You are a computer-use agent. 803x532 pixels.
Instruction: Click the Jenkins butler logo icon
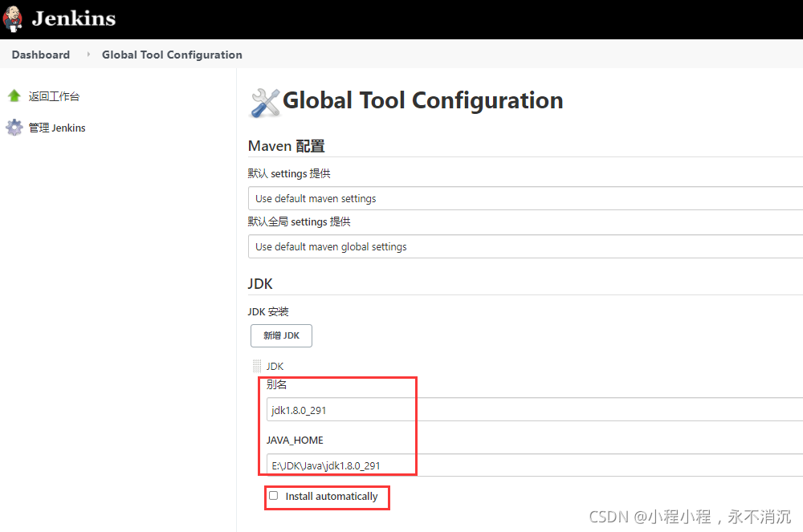click(x=12, y=19)
